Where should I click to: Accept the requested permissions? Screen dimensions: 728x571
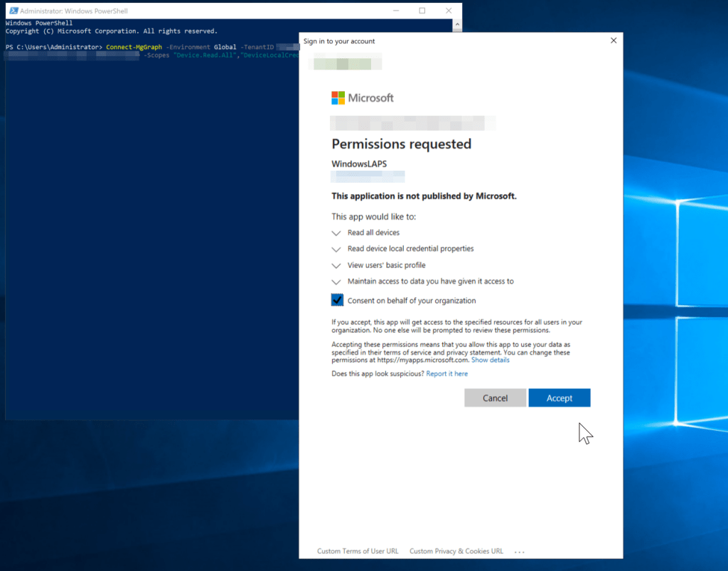pyautogui.click(x=559, y=398)
